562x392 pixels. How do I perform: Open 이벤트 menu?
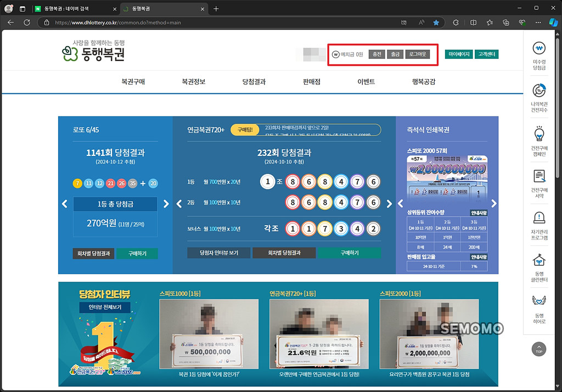click(366, 82)
